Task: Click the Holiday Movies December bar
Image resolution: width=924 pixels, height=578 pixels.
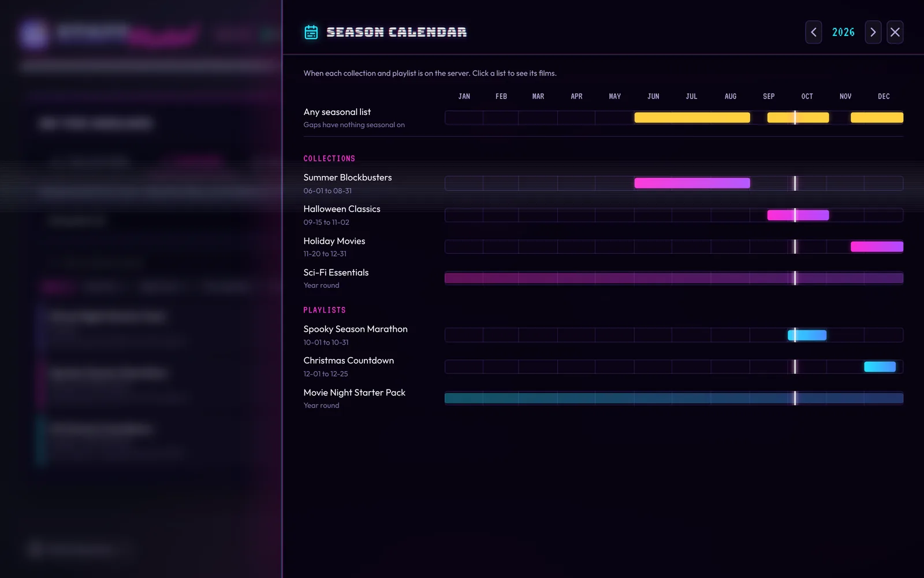Action: point(877,247)
